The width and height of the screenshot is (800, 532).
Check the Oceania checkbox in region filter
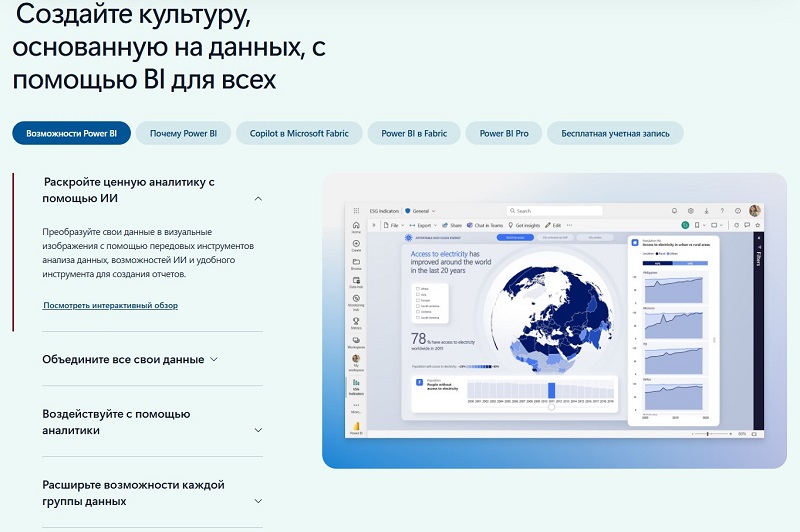tap(418, 312)
